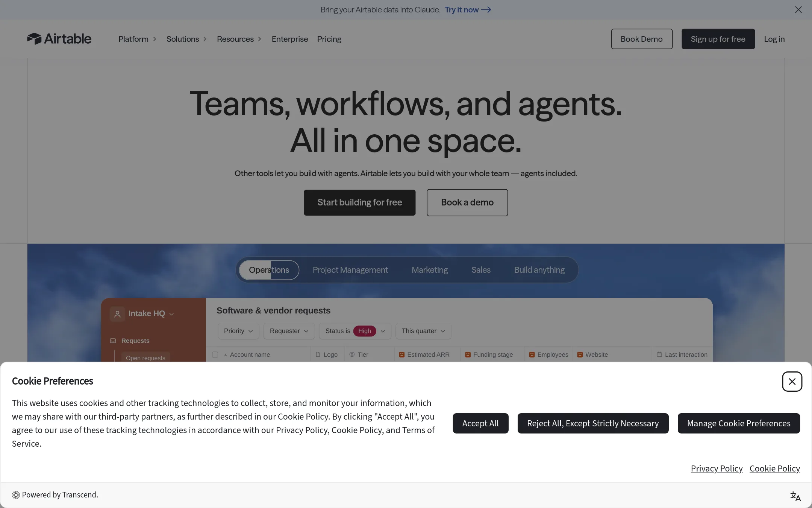The image size is (812, 508).
Task: Switch to the Sales tab
Action: pyautogui.click(x=481, y=270)
